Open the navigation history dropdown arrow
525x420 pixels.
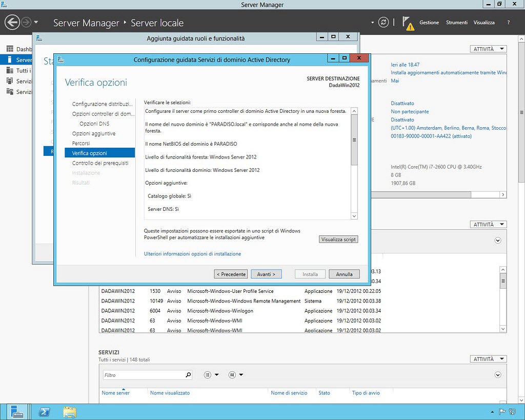(x=36, y=23)
